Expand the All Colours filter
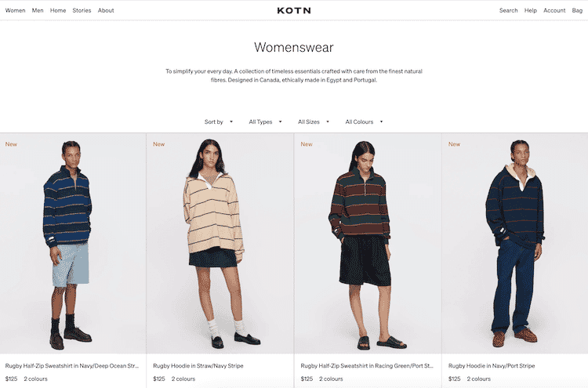The width and height of the screenshot is (588, 388). click(x=364, y=121)
